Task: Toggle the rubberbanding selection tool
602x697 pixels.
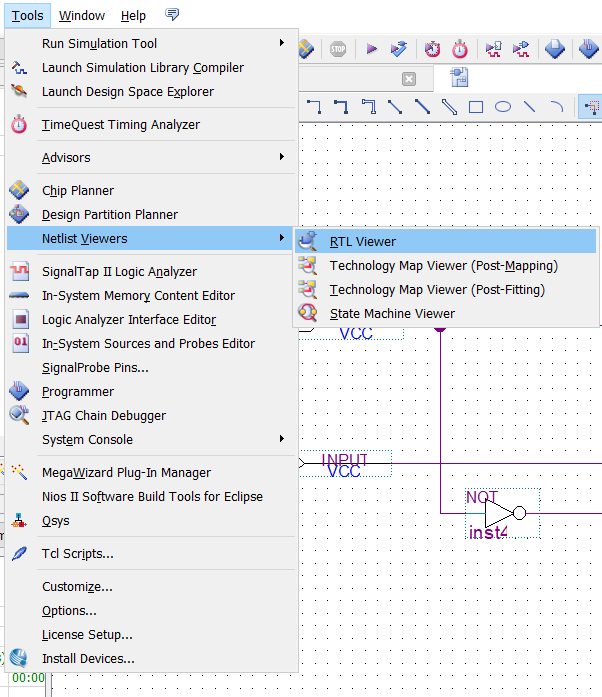Action: point(591,107)
